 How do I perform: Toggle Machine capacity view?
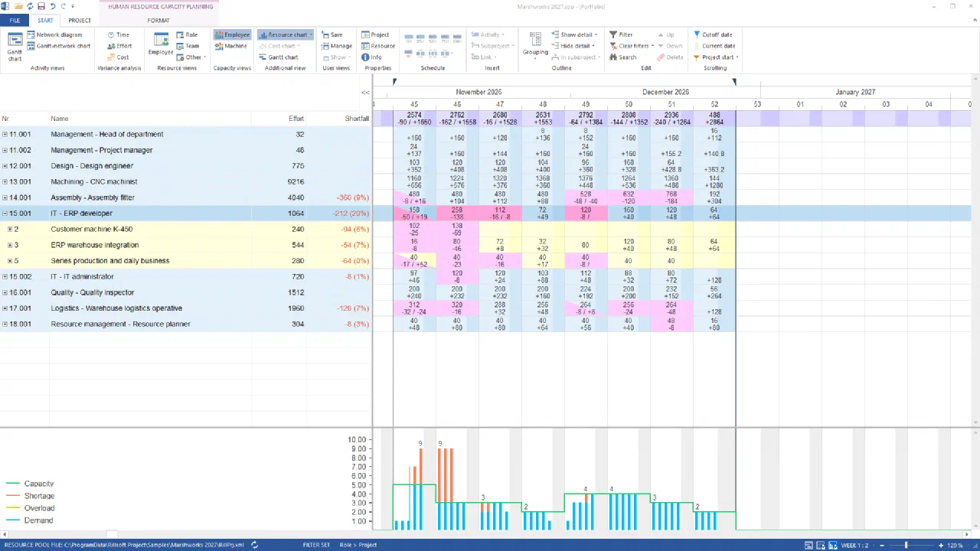coord(230,46)
